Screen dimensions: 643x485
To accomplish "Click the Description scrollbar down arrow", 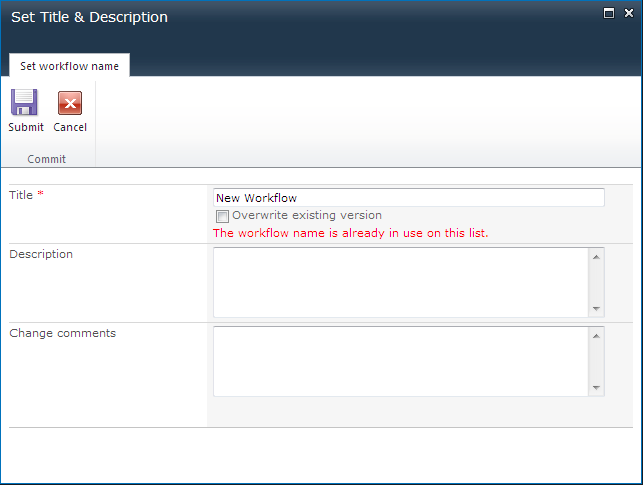I will pos(596,308).
